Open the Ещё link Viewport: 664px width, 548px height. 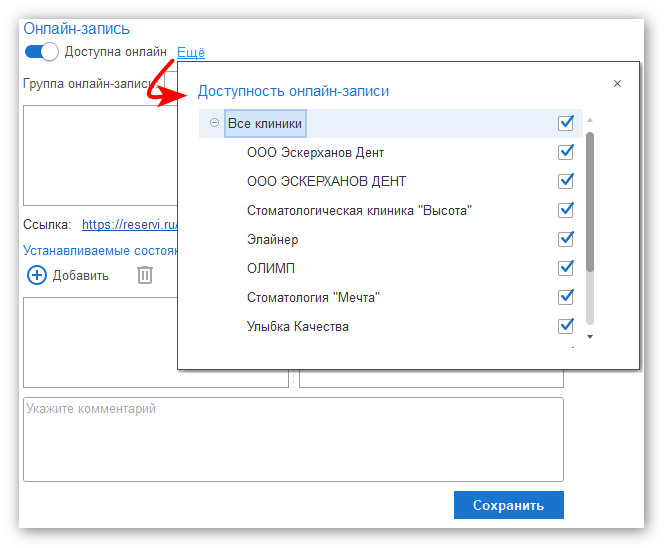(190, 52)
